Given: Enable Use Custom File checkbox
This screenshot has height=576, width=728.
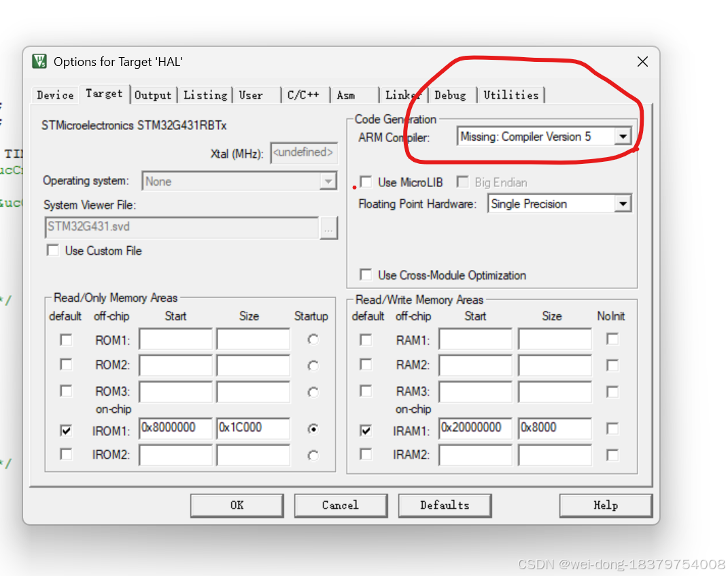Looking at the screenshot, I should [x=53, y=250].
